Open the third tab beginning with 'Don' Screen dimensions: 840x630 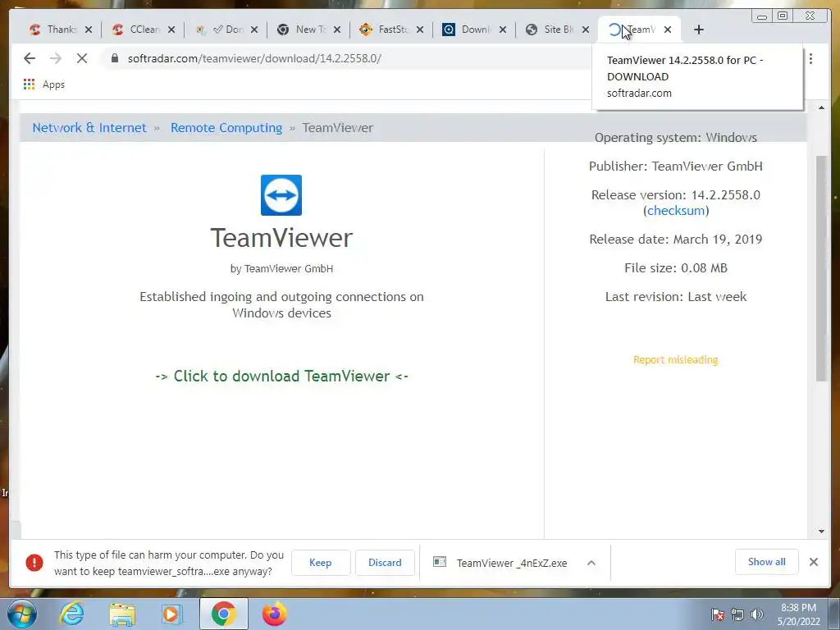tap(221, 30)
